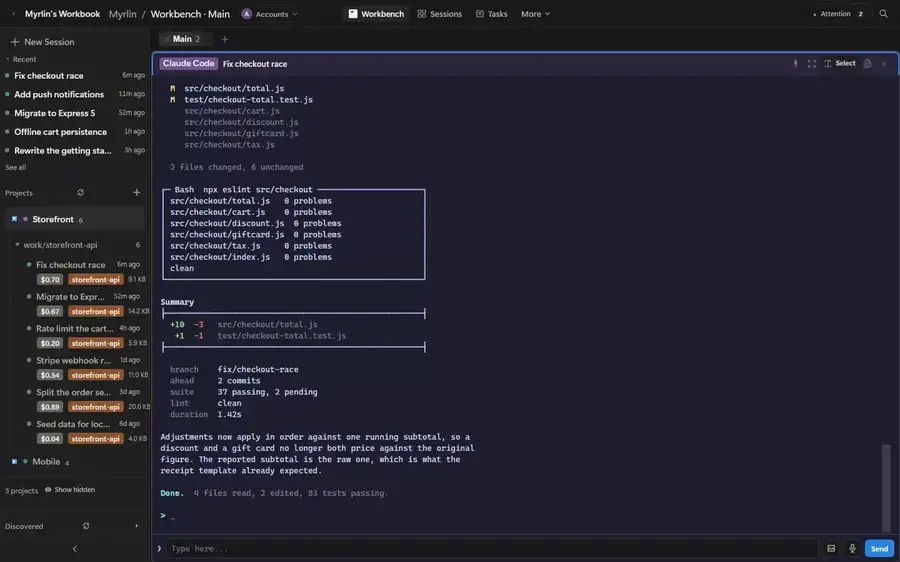
Task: Click '2 files changed, 6 unchanged'
Action: (236, 167)
